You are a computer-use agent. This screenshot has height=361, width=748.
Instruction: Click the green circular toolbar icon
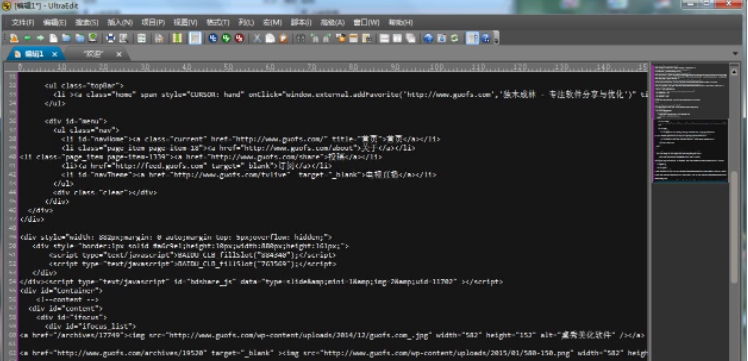coord(226,38)
